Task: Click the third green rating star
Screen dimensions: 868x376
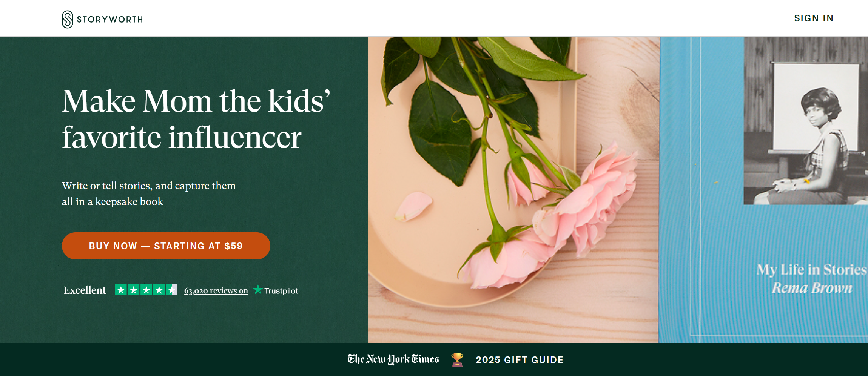Action: pos(146,290)
